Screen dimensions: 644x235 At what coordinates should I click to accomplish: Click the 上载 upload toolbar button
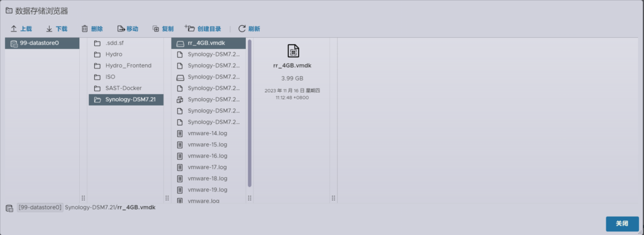pos(21,29)
